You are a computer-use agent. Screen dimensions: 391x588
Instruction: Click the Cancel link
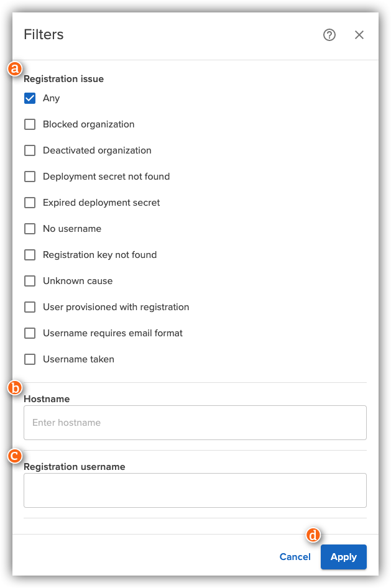pyautogui.click(x=295, y=556)
